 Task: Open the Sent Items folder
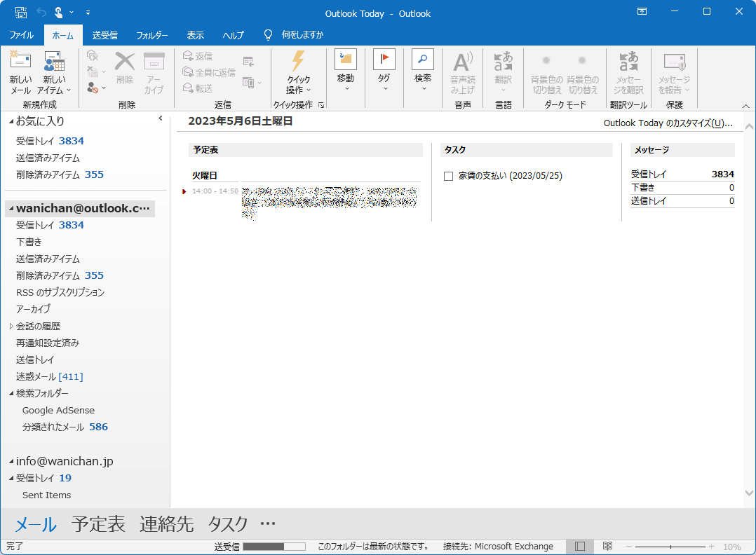[46, 495]
